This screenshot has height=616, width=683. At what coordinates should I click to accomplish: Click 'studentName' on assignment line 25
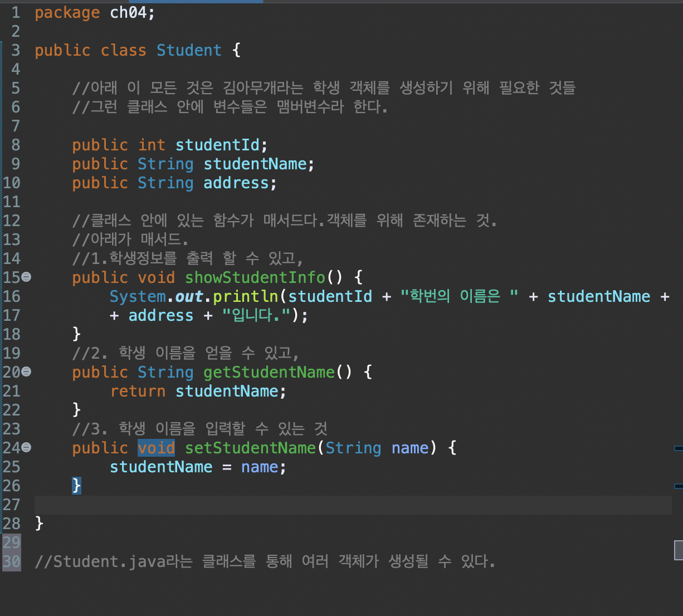point(161,467)
